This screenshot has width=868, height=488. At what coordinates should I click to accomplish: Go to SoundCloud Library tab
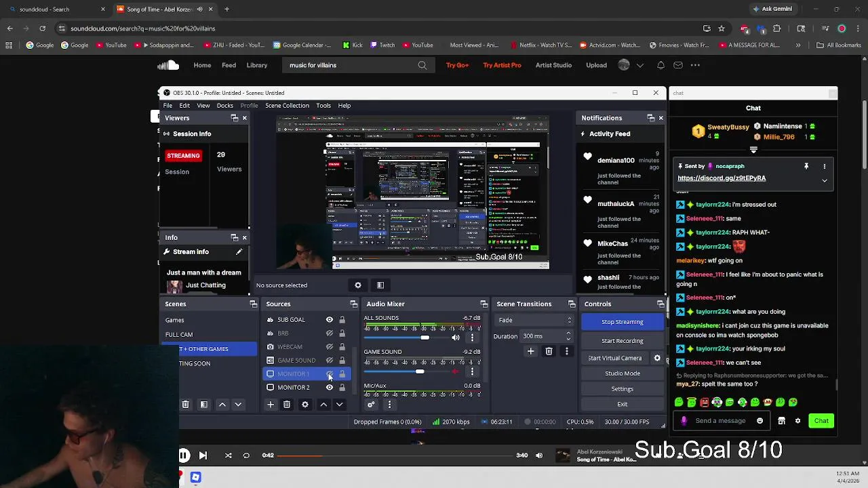(x=257, y=65)
